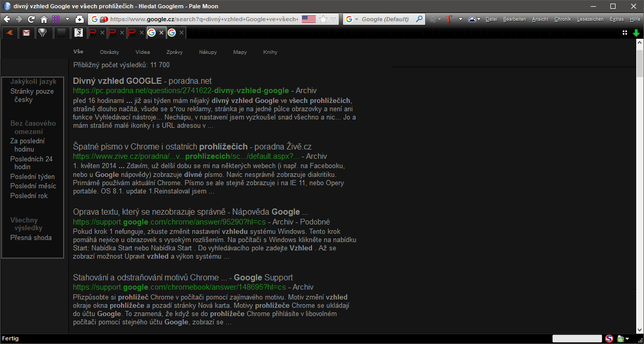The height and width of the screenshot is (344, 644).
Task: Open the address bar history dropdown arrow
Action: click(x=334, y=19)
